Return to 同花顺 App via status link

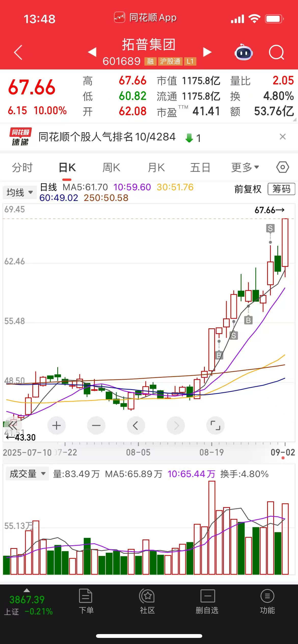[x=145, y=18]
